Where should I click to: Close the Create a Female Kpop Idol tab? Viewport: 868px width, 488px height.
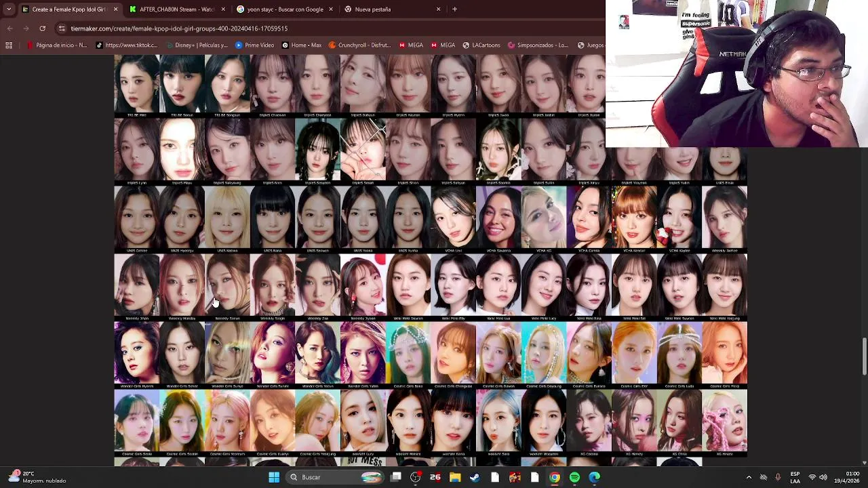pyautogui.click(x=115, y=9)
